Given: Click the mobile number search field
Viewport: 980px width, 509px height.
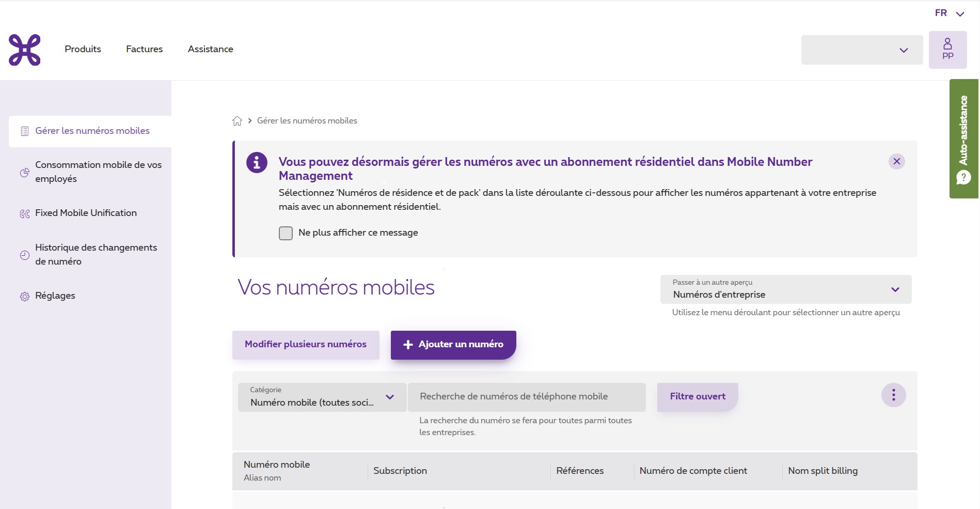Looking at the screenshot, I should (x=527, y=397).
